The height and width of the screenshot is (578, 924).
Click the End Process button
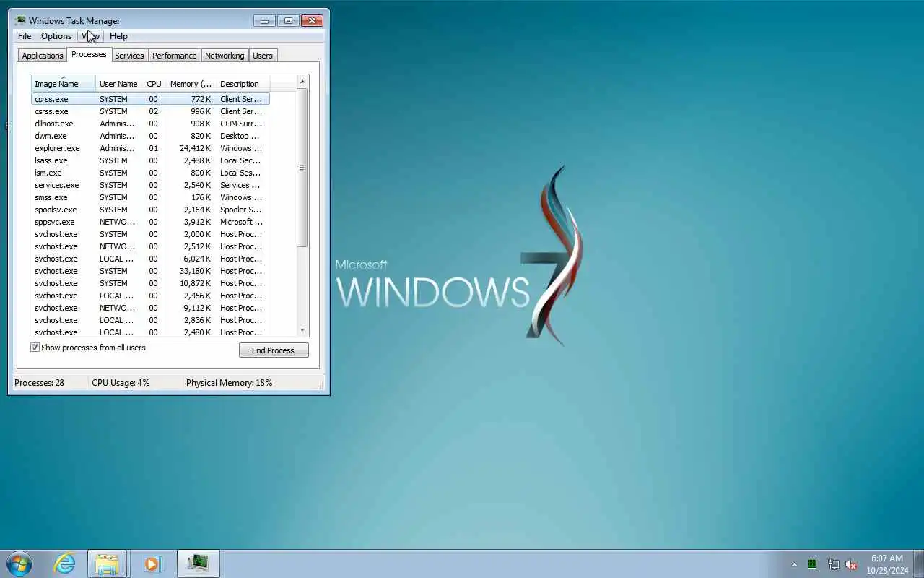tap(274, 350)
